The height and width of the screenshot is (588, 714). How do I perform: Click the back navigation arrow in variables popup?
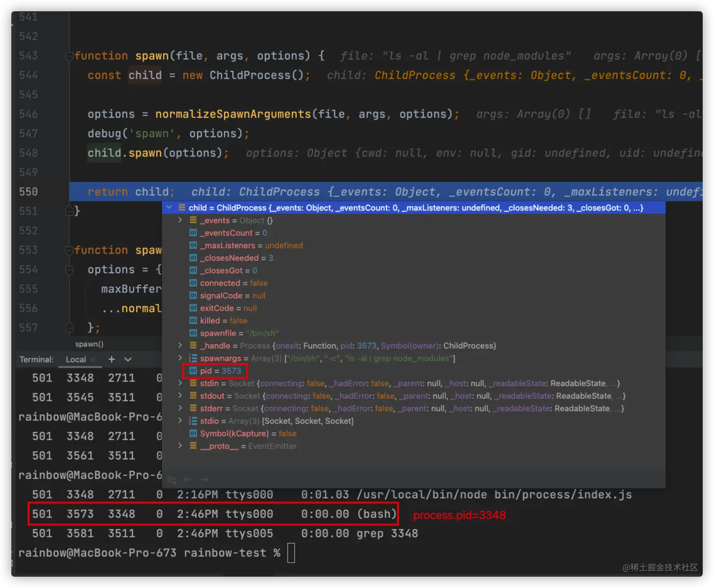(187, 479)
